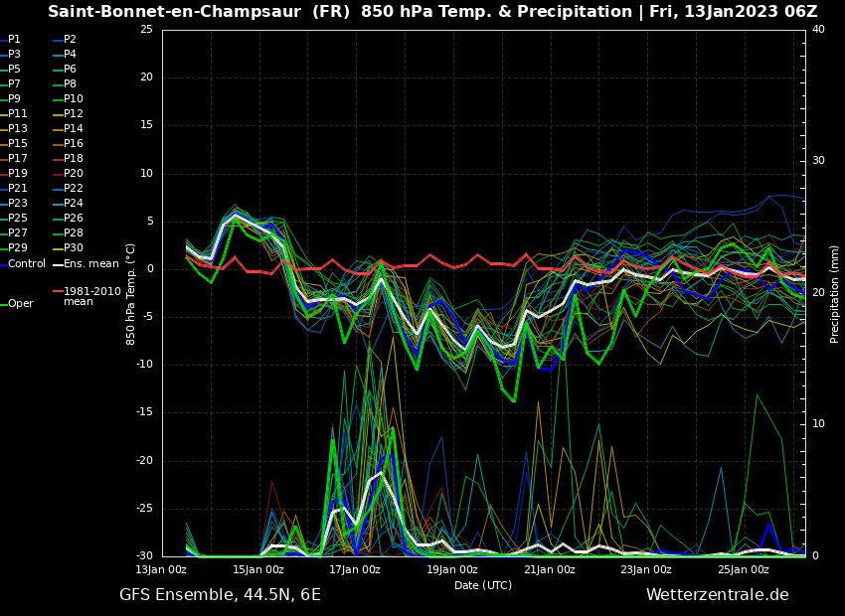Click the Wetterzentrale.de watermark text
The image size is (845, 616).
coord(717,595)
